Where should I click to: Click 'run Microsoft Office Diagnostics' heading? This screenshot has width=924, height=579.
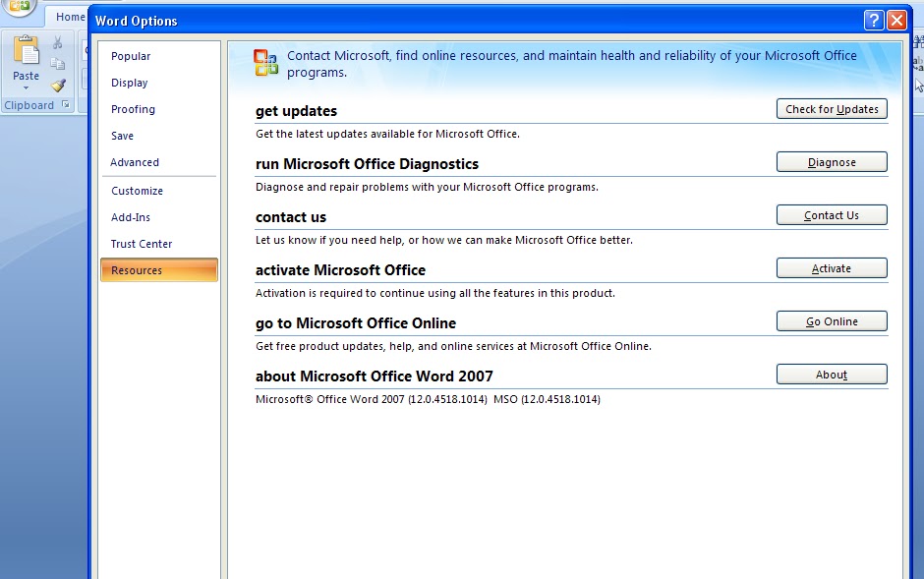coord(367,164)
